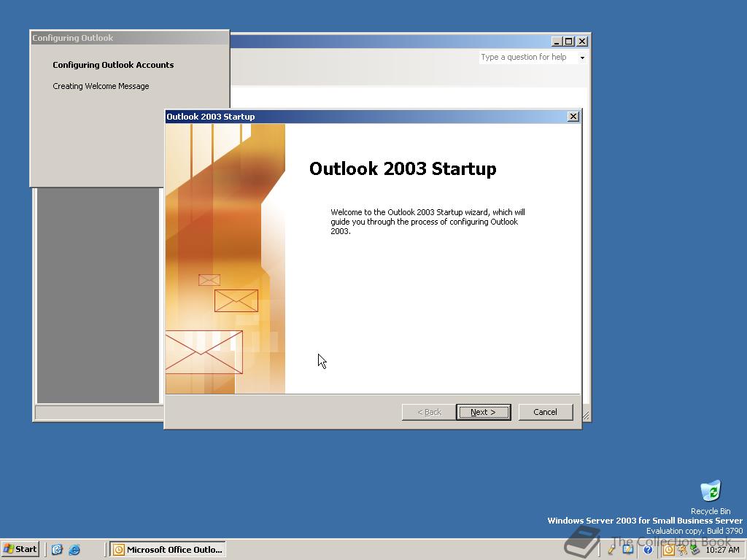747x560 pixels.
Task: Click the writing pad icon in the language bar
Action: point(628,549)
